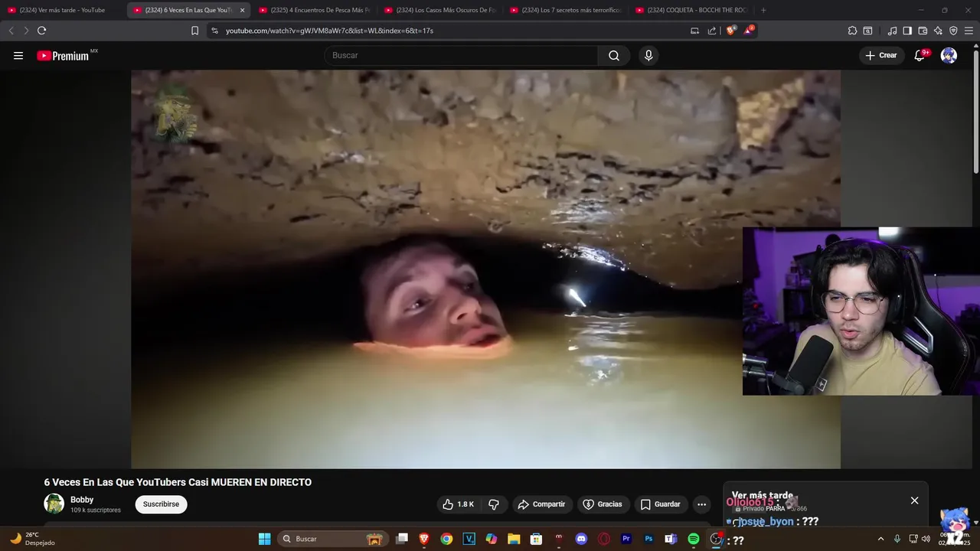Click the browser address bar URL
The height and width of the screenshot is (551, 980).
pos(329,31)
